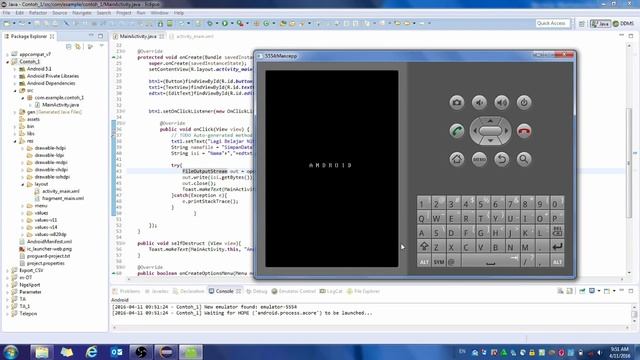Switch to the LogCat tab
Viewport: 640px width, 360px height.
[x=331, y=291]
